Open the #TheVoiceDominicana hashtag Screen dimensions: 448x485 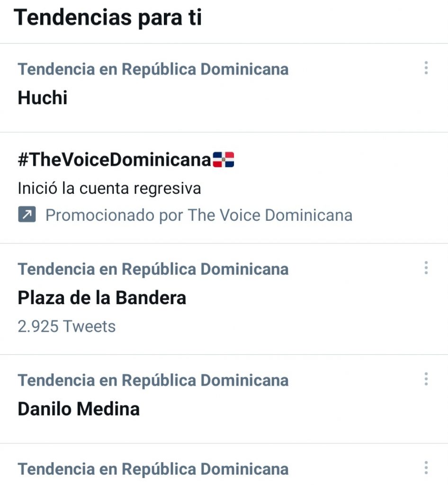click(x=114, y=160)
